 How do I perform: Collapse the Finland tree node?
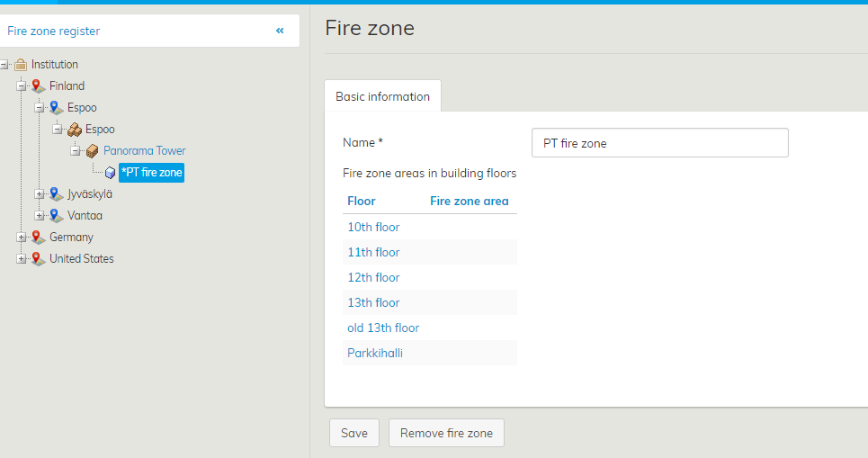pyautogui.click(x=22, y=86)
